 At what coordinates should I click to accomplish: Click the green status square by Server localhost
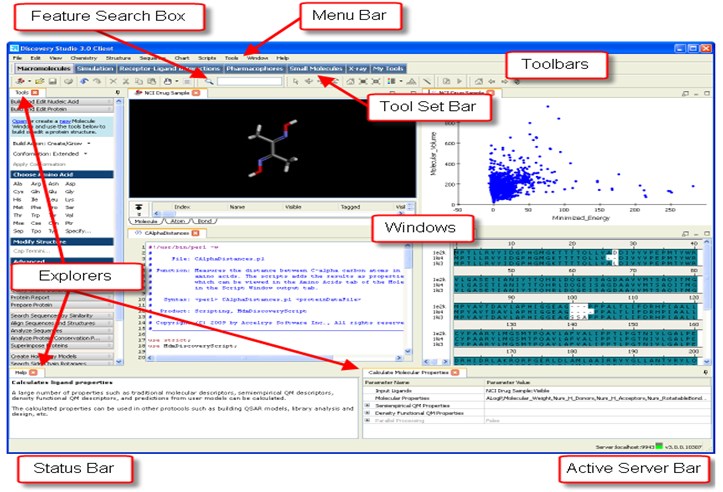(x=659, y=445)
